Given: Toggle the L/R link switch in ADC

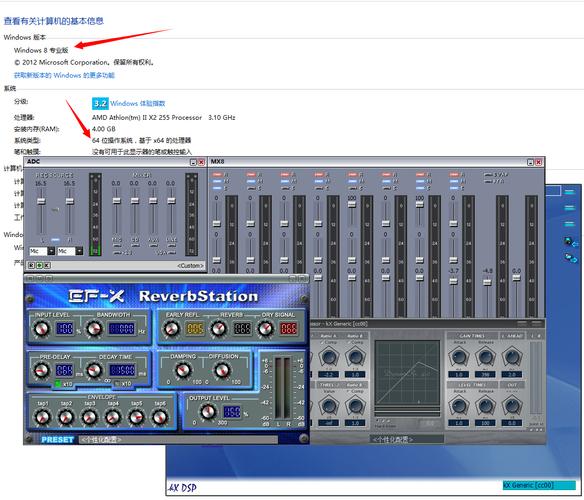Looking at the screenshot, I should click(55, 240).
